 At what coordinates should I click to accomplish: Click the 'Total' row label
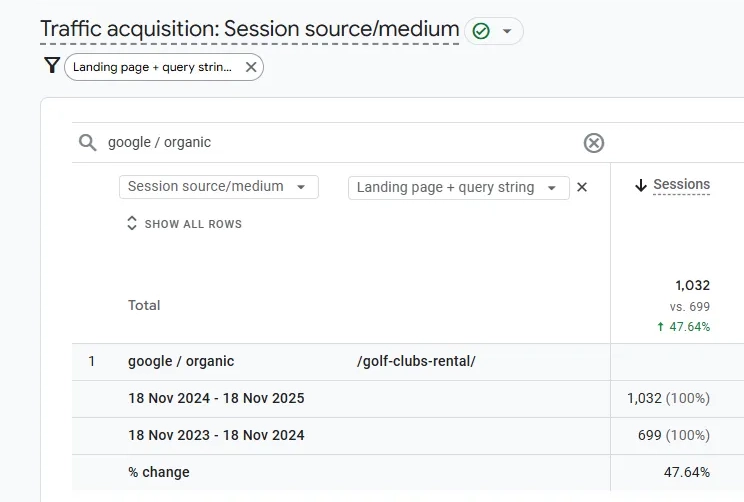[x=144, y=306]
